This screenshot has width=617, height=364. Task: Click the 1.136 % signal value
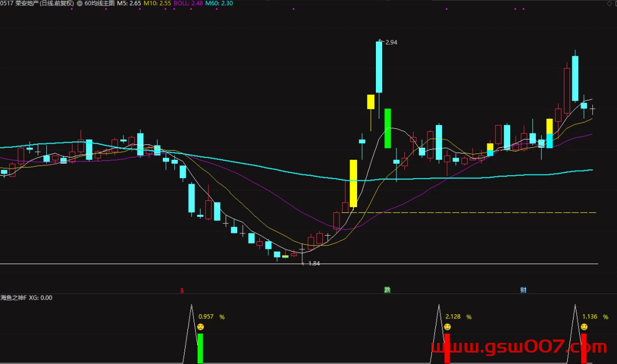(595, 317)
